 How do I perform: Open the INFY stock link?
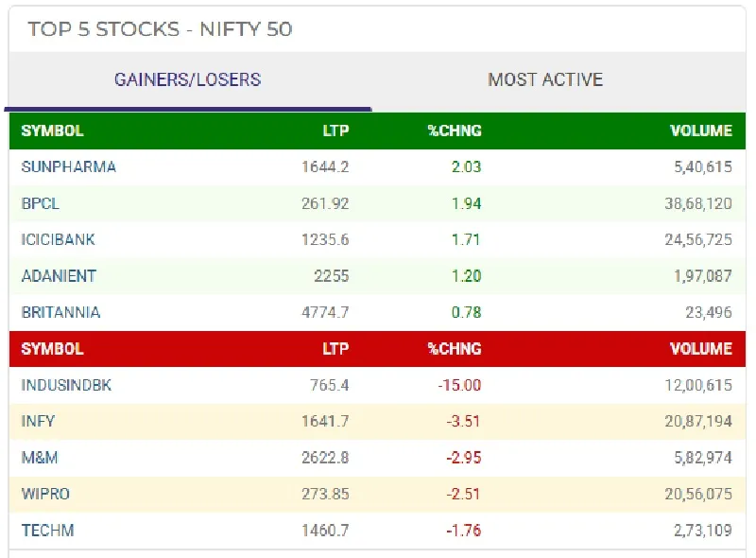[38, 422]
